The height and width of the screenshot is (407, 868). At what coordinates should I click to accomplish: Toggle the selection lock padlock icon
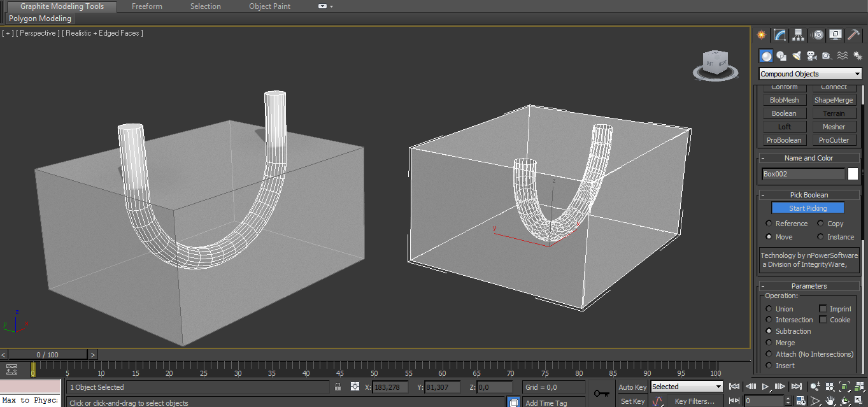coord(338,387)
